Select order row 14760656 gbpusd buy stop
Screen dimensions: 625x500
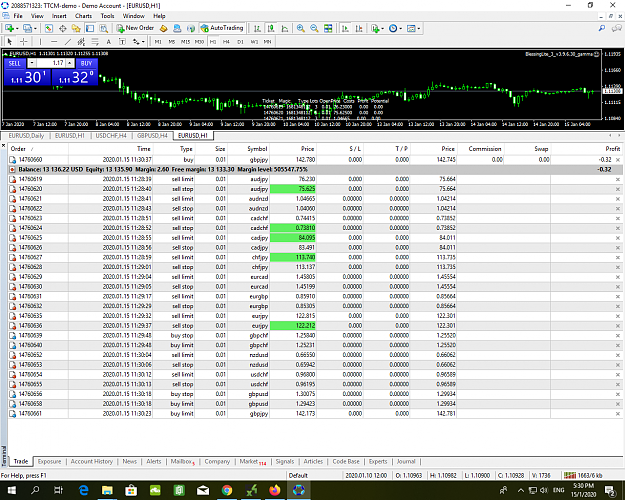tap(315, 394)
